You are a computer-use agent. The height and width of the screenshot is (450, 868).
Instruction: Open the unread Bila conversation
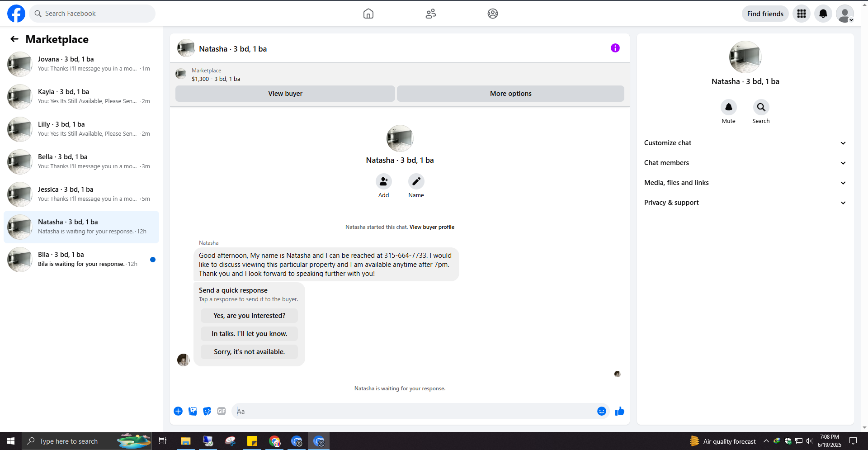81,260
